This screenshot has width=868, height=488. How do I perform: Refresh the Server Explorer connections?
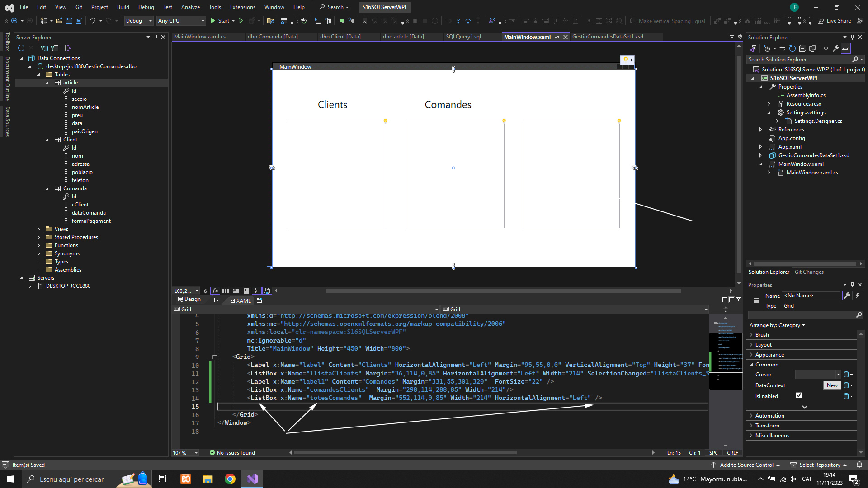point(21,48)
